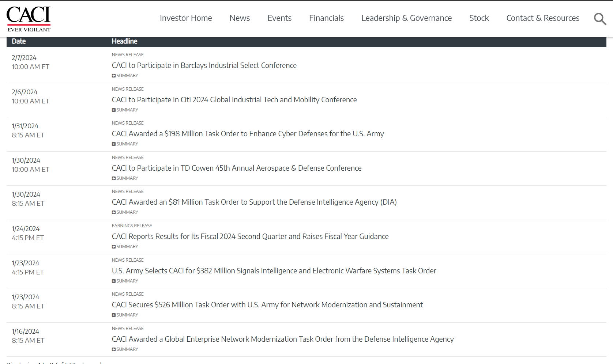Click the 4:15 PM ET time for 1/24/2024
The width and height of the screenshot is (613, 364).
coord(28,238)
